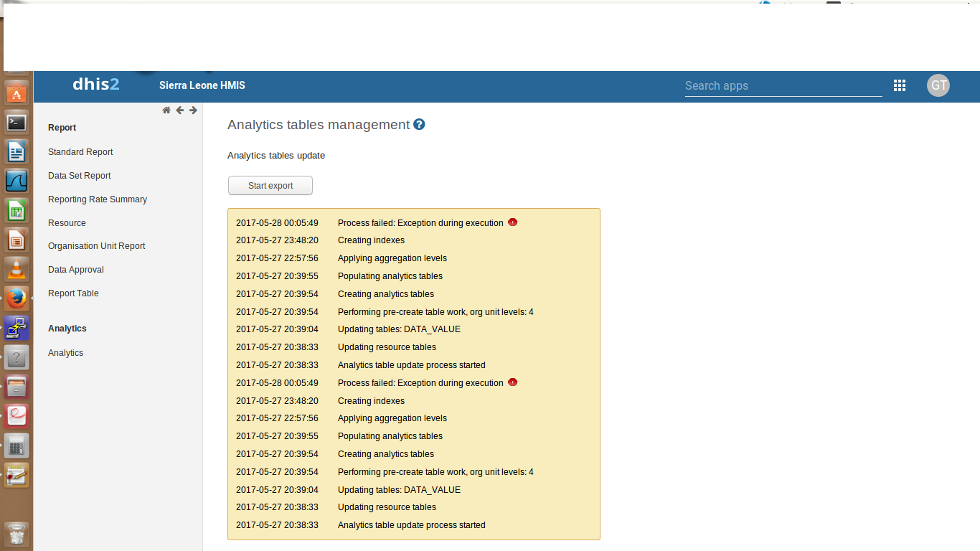Image resolution: width=980 pixels, height=551 pixels.
Task: Launch VLC media player from the dock
Action: 17,268
